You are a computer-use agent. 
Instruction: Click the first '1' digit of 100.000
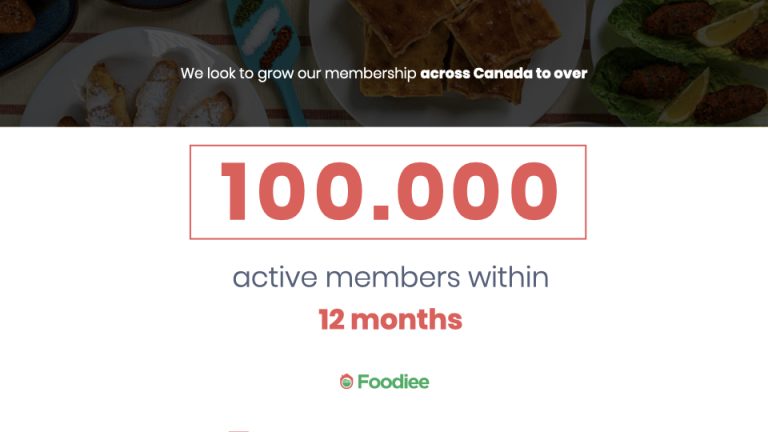(x=234, y=192)
